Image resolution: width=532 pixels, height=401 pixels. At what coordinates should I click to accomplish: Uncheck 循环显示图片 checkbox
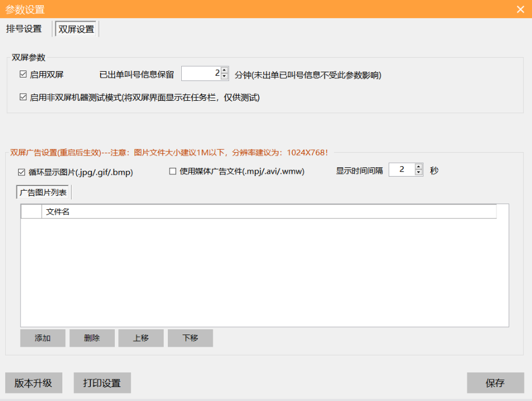point(22,172)
